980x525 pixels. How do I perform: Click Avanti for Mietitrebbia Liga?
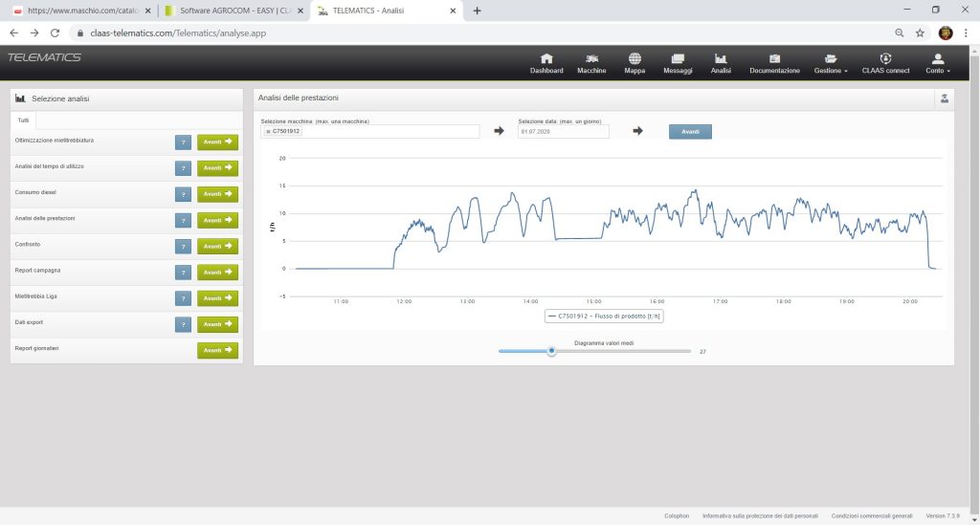pyautogui.click(x=217, y=298)
